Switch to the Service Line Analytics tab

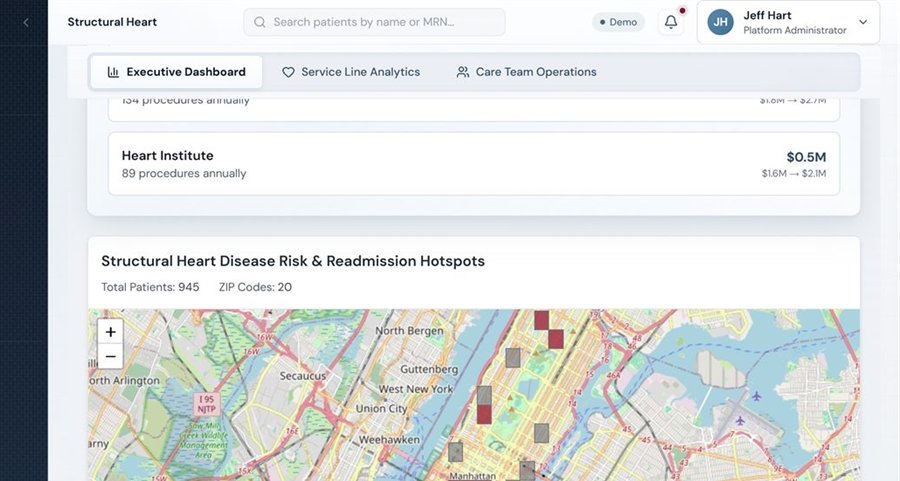pos(351,72)
